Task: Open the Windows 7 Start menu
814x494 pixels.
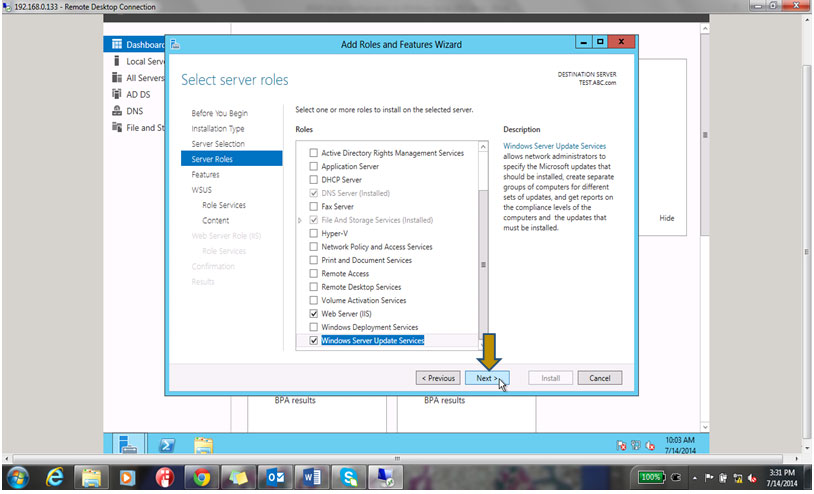Action: 18,477
